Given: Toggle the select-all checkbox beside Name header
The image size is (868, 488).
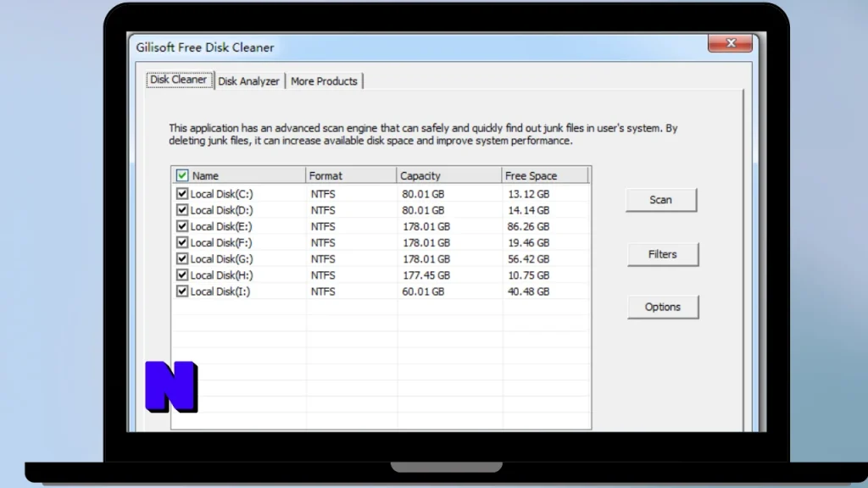Looking at the screenshot, I should [x=182, y=175].
